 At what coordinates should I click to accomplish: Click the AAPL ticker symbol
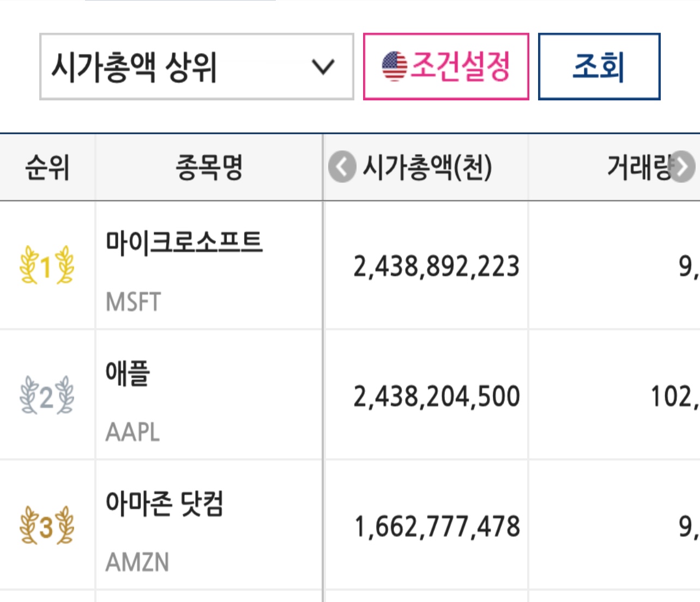[133, 432]
